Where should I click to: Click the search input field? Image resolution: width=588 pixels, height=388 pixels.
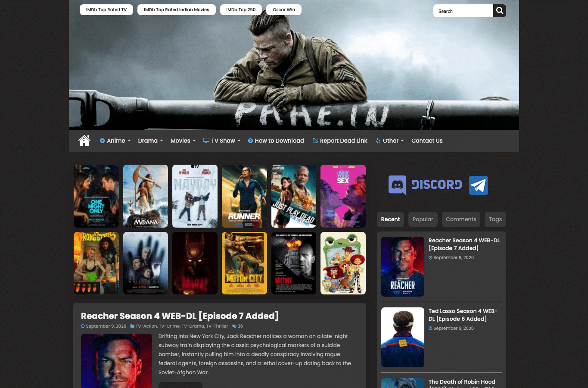463,11
